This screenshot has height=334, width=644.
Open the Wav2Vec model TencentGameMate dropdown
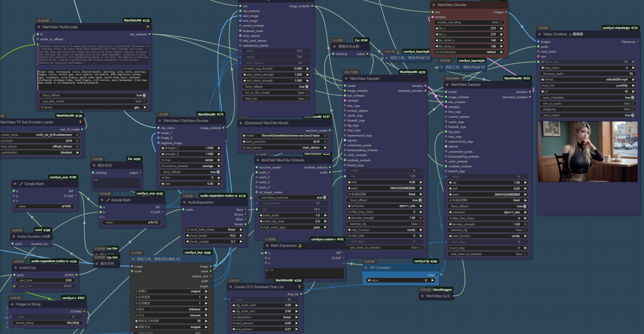pyautogui.click(x=284, y=135)
